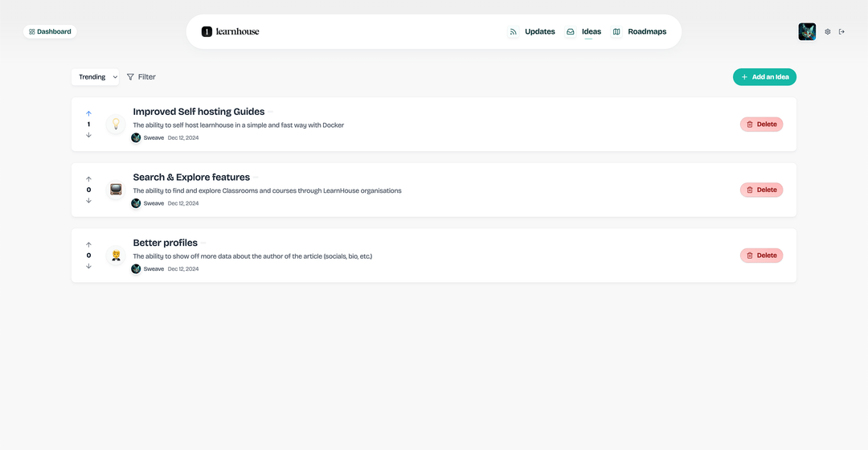868x450 pixels.
Task: Delete the Better profiles idea
Action: point(761,256)
